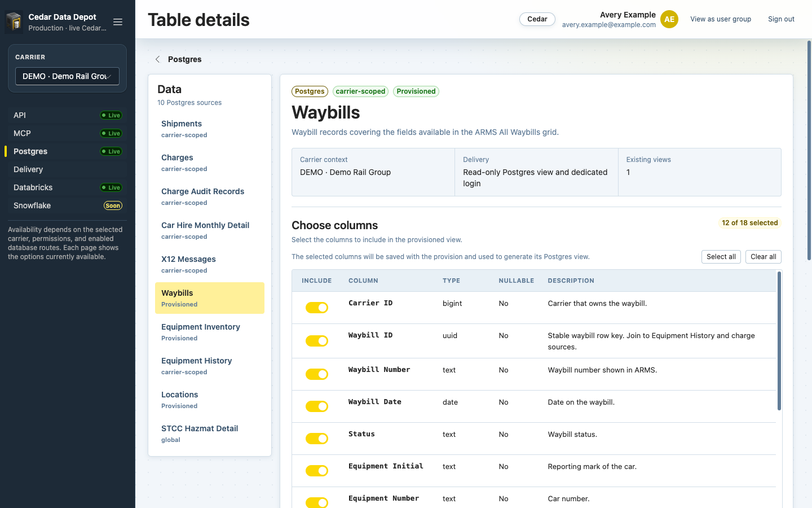Image resolution: width=812 pixels, height=508 pixels.
Task: Select the Waybills data source
Action: click(210, 298)
